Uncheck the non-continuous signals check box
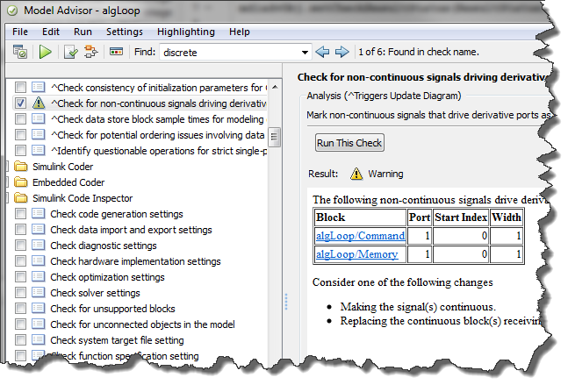 coord(20,103)
